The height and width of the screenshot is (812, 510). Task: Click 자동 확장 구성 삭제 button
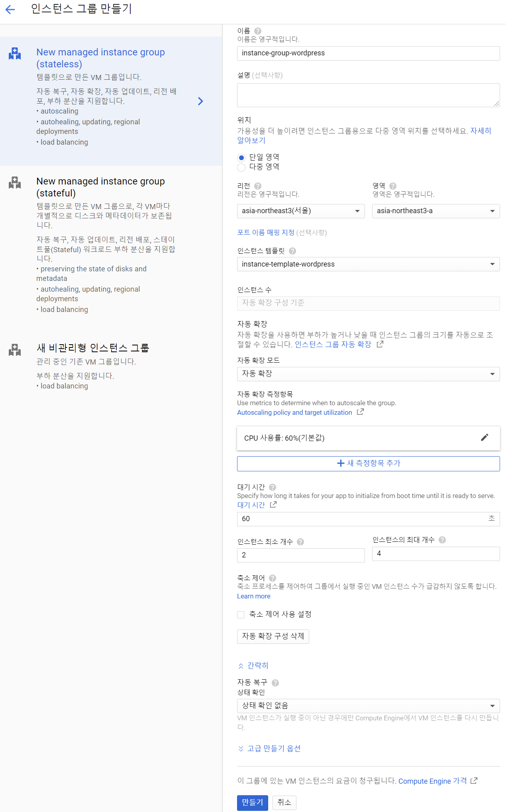(x=273, y=637)
